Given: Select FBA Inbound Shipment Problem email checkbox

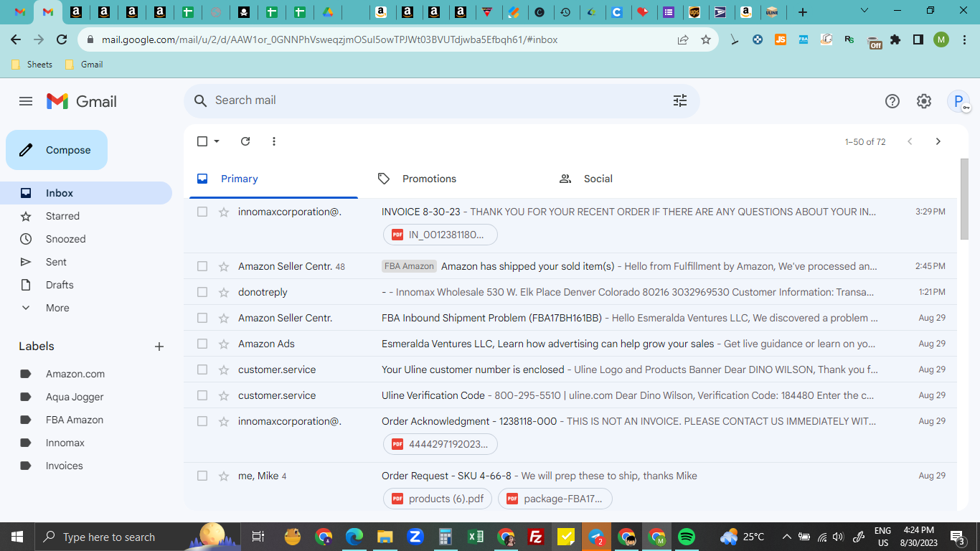Looking at the screenshot, I should (x=202, y=318).
